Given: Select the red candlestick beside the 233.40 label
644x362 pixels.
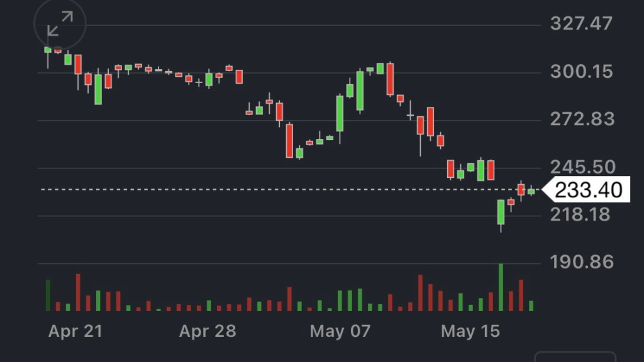Looking at the screenshot, I should point(521,189).
